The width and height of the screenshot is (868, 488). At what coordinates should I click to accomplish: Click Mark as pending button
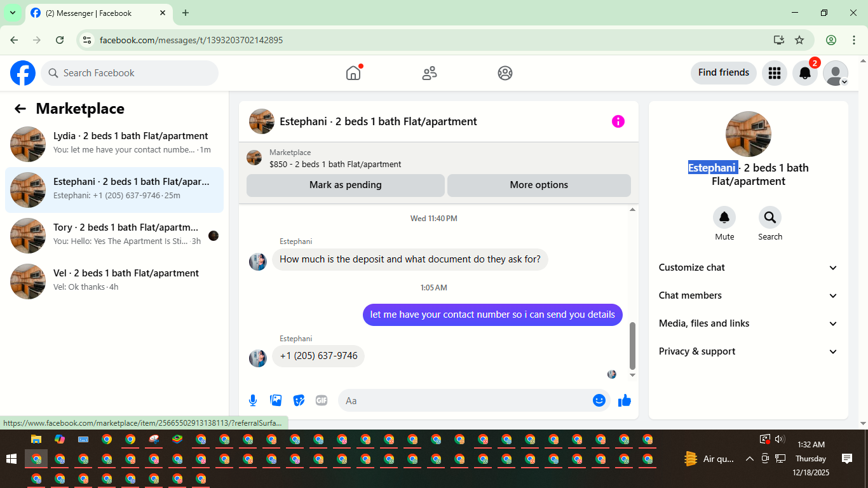pos(346,185)
